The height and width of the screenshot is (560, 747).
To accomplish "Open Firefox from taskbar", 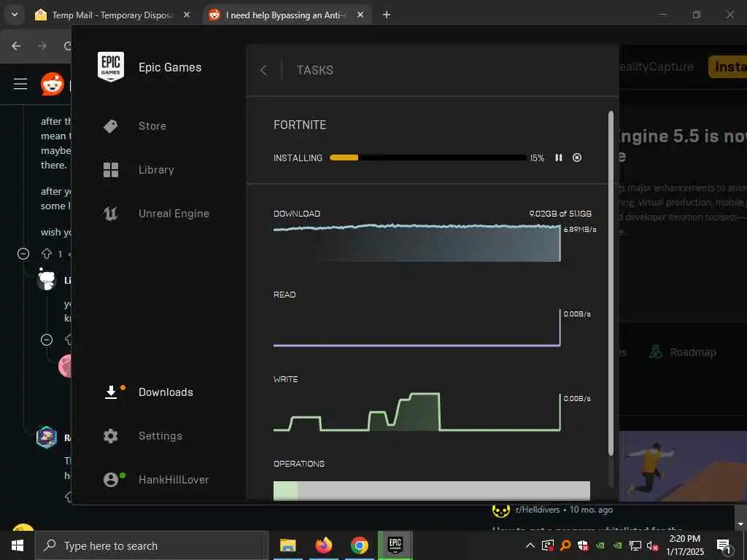I will point(323,545).
